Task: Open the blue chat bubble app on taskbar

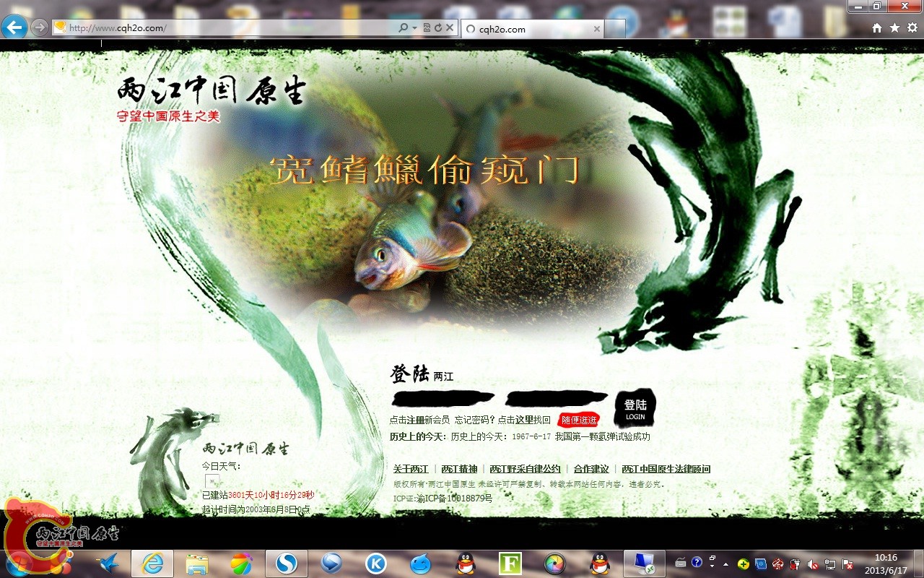Action: [x=331, y=563]
